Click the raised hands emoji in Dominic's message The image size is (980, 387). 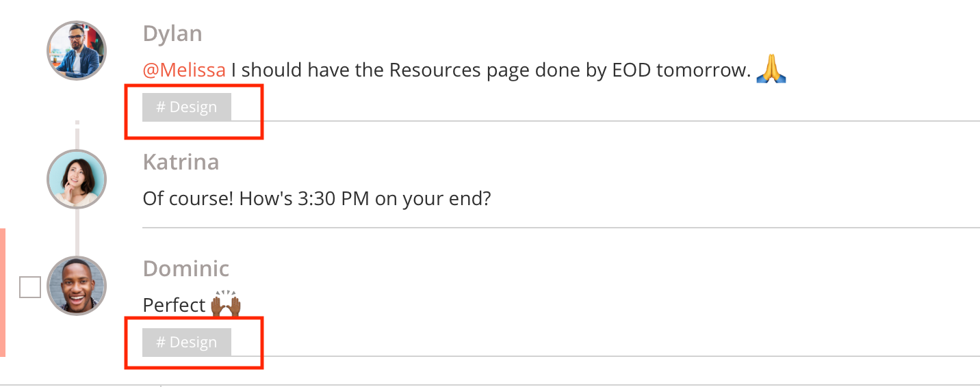226,304
